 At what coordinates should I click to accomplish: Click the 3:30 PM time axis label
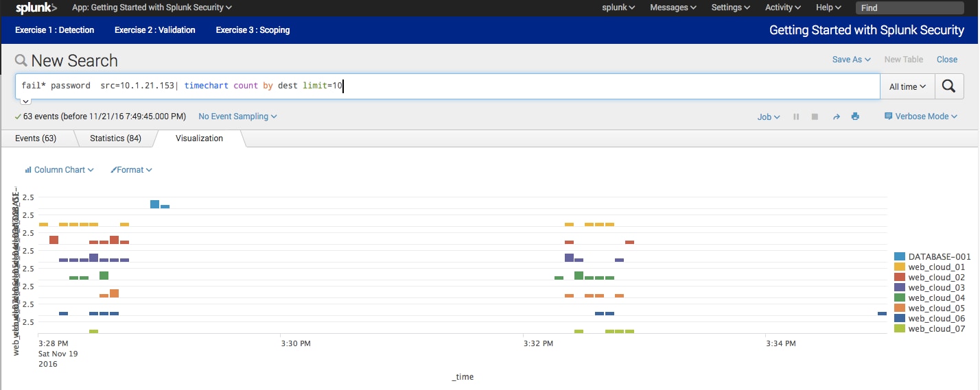[x=296, y=343]
